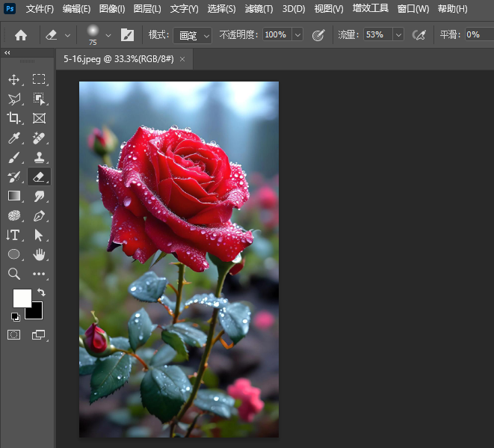
Task: Toggle pressure for opacity
Action: (318, 35)
